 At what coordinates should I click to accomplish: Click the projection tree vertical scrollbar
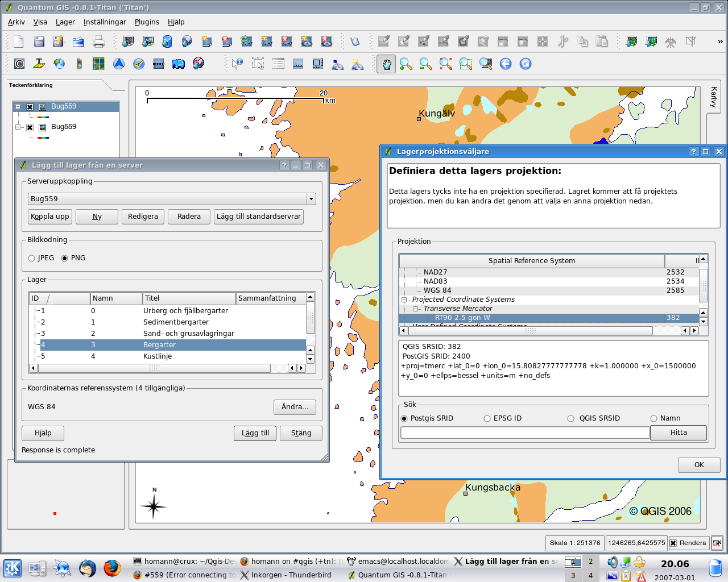[x=704, y=290]
